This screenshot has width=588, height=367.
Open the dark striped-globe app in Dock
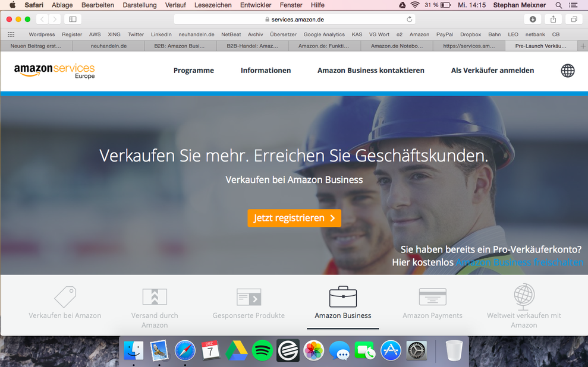coord(288,350)
